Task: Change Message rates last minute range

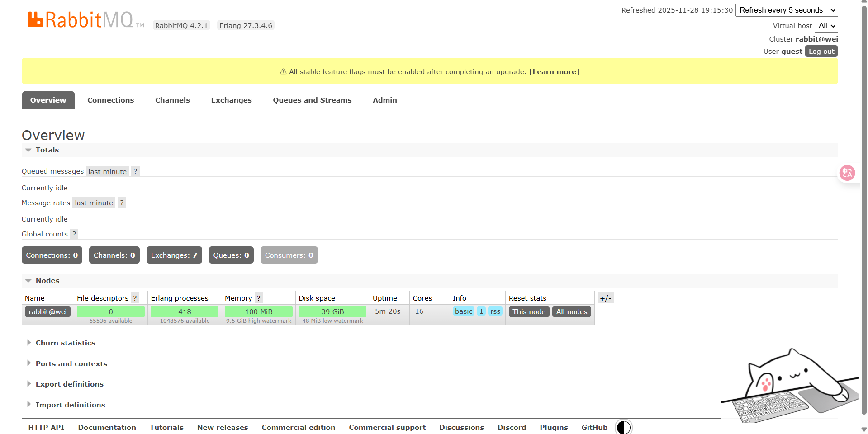Action: 94,203
